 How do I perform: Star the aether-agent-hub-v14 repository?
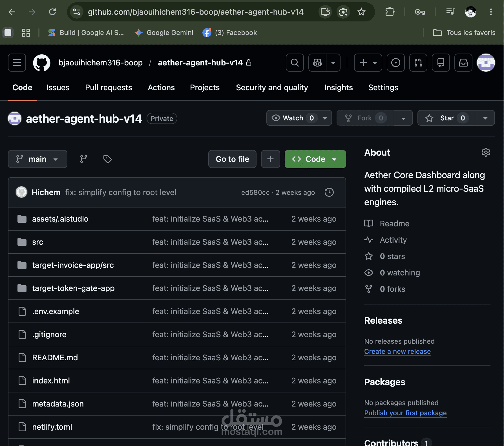coord(447,118)
